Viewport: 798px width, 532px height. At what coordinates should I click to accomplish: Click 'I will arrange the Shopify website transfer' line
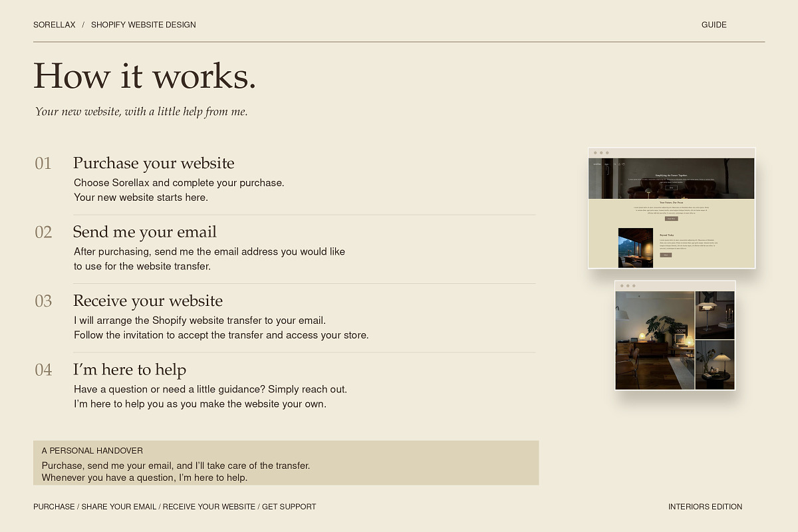(x=199, y=321)
